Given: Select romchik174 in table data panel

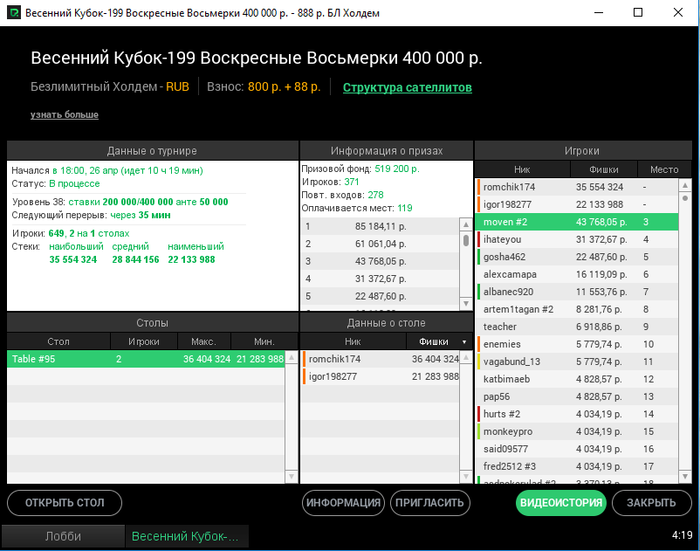Looking at the screenshot, I should click(380, 359).
